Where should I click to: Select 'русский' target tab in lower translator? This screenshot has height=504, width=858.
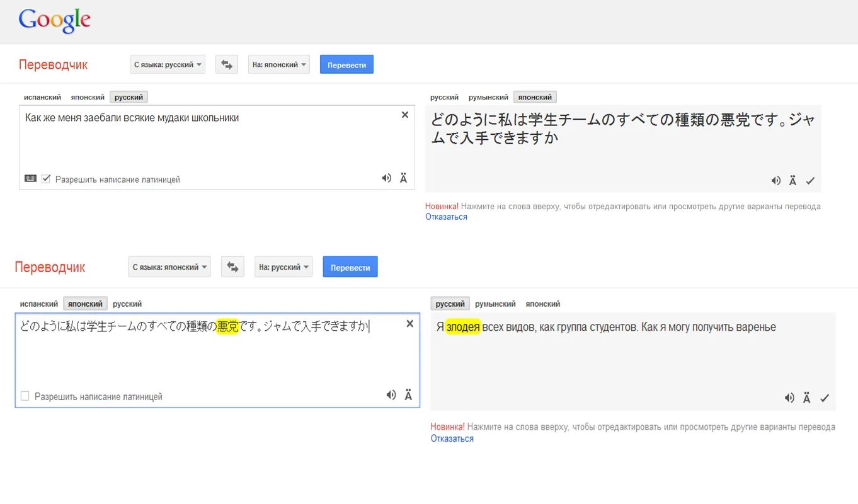pos(450,304)
